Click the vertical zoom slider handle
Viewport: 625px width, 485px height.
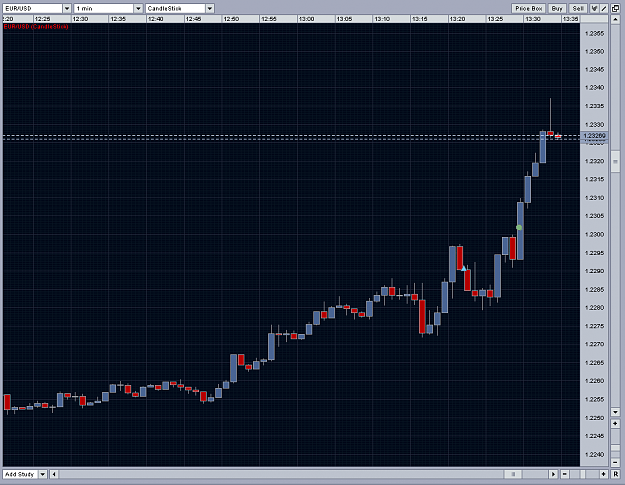click(x=615, y=448)
